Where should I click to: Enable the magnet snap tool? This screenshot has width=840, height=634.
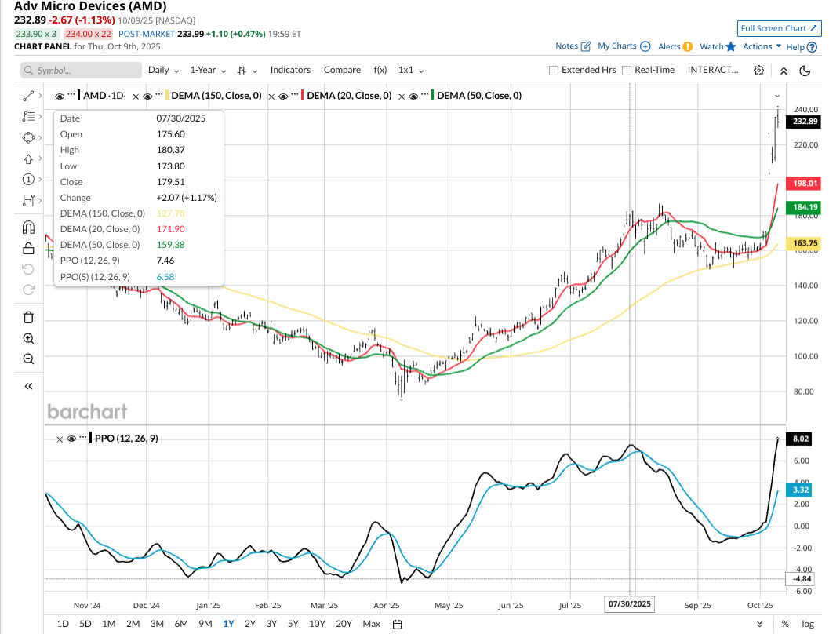pyautogui.click(x=28, y=228)
